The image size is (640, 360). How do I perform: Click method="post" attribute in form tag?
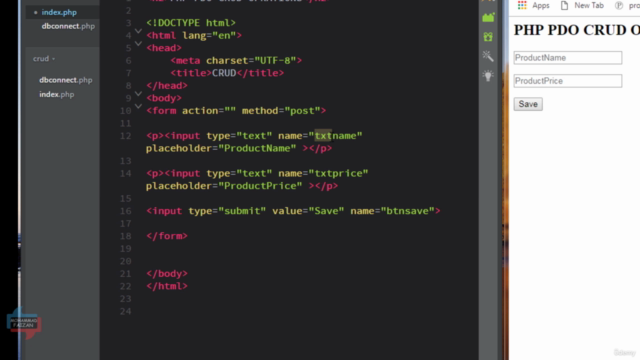281,111
